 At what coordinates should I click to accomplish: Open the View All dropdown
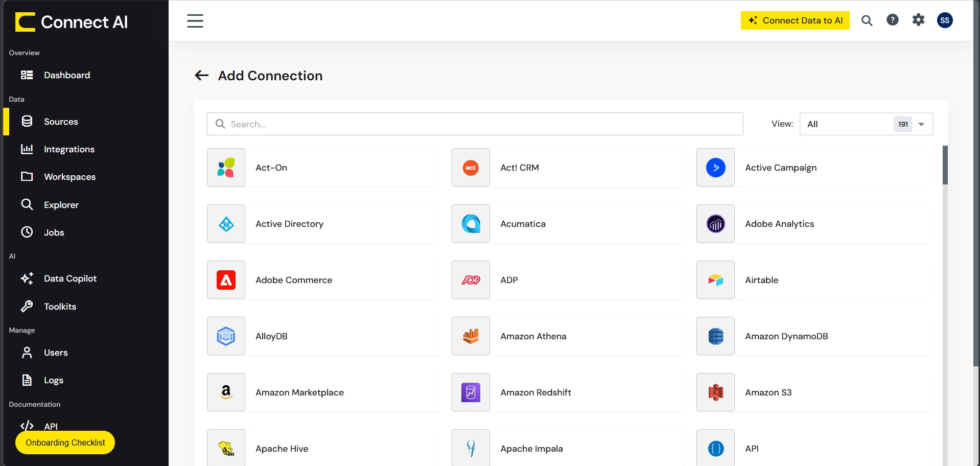click(866, 124)
